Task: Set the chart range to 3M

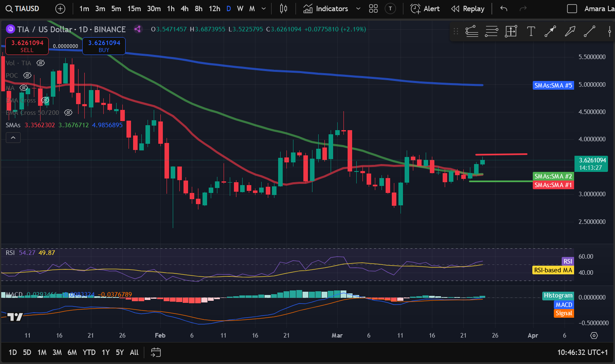Action: point(57,352)
